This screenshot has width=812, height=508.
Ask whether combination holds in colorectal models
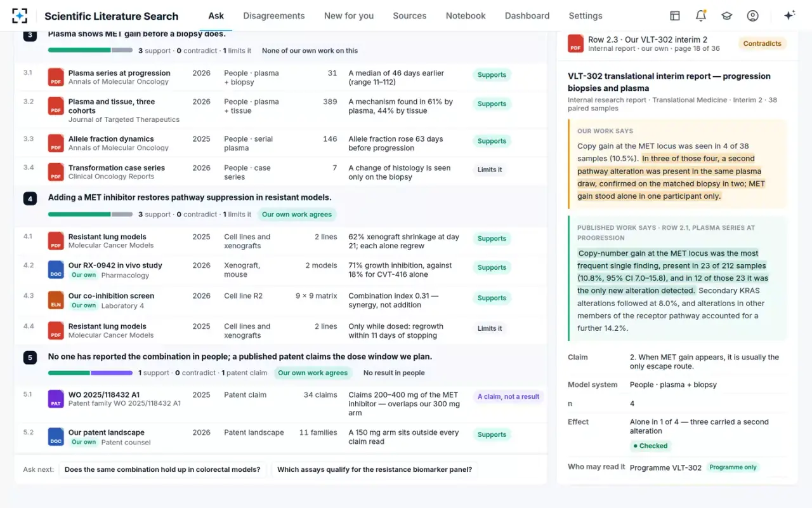click(162, 470)
